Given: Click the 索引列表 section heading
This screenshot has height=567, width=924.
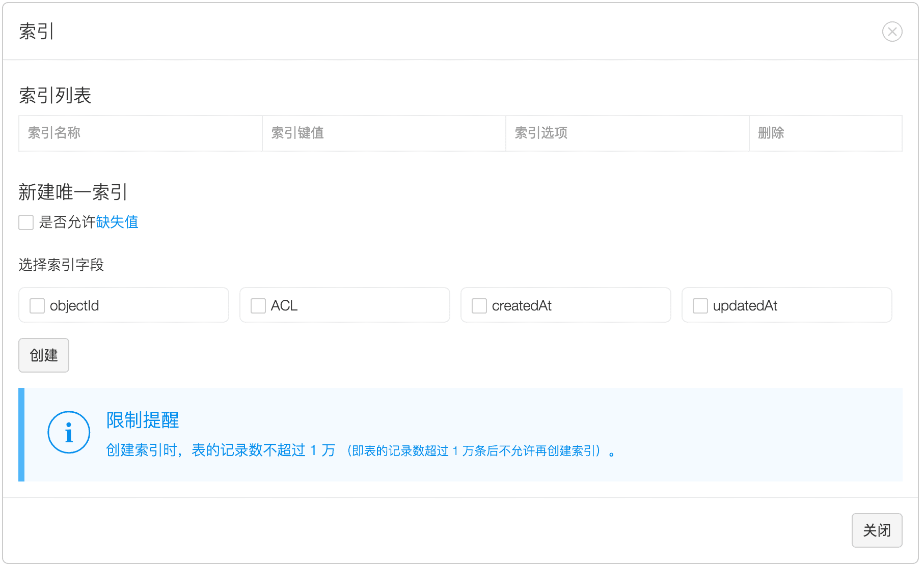Looking at the screenshot, I should click(55, 96).
